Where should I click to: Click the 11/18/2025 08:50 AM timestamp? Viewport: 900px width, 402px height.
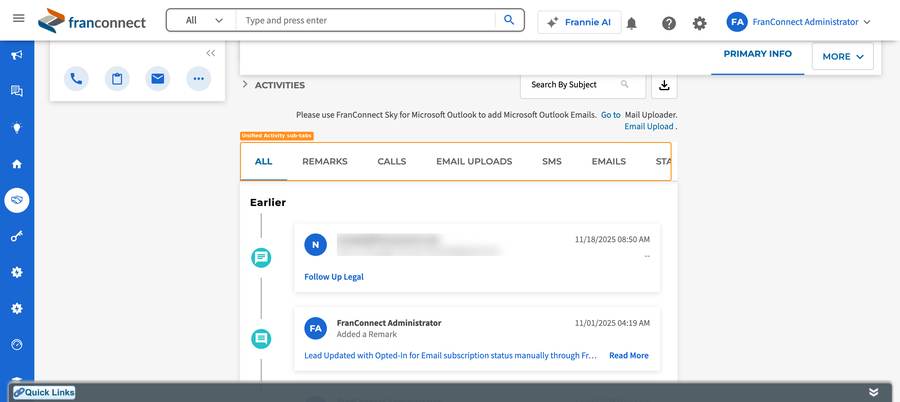click(612, 239)
